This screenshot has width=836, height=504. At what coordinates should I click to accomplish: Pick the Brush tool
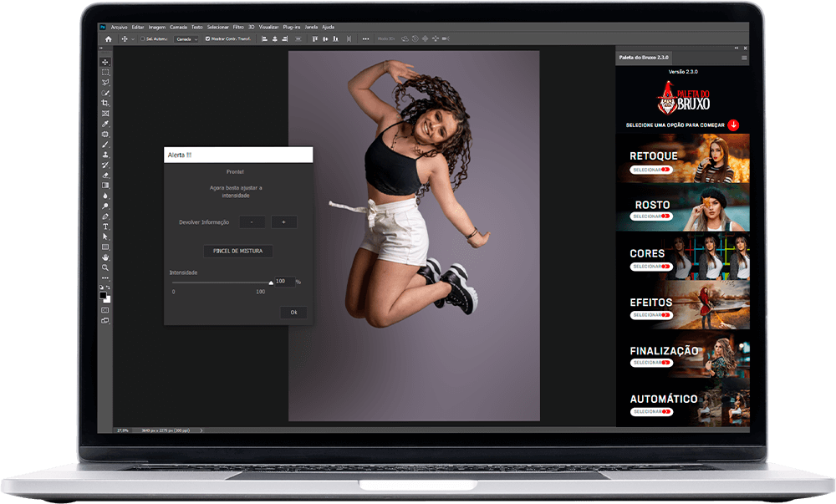tap(105, 144)
